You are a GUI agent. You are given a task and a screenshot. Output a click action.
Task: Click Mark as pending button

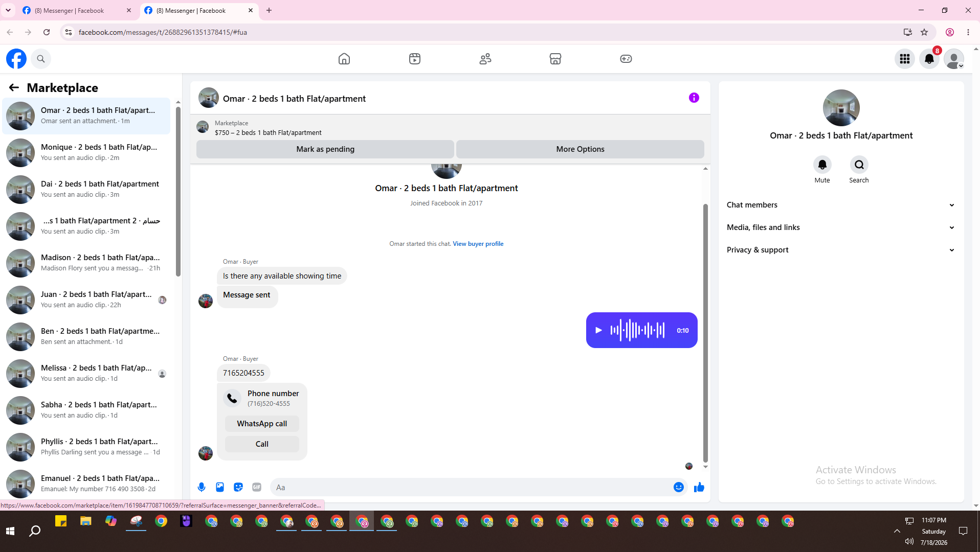[325, 149]
